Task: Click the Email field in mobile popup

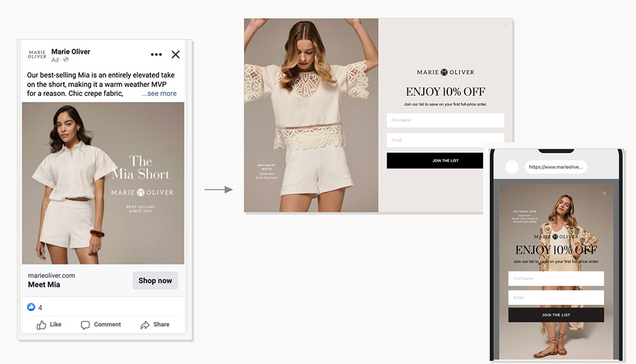Action: point(556,298)
